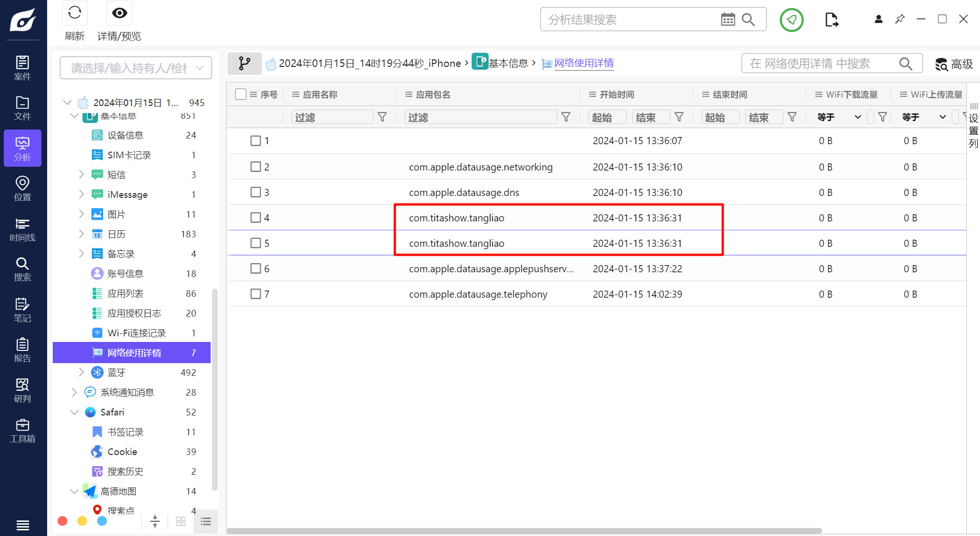Click the export file icon

coord(832,20)
